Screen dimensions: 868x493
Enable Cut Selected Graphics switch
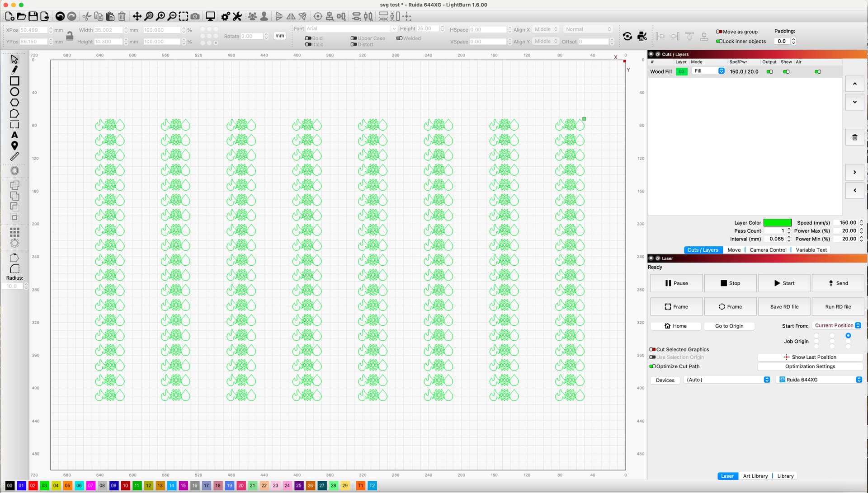pos(652,349)
